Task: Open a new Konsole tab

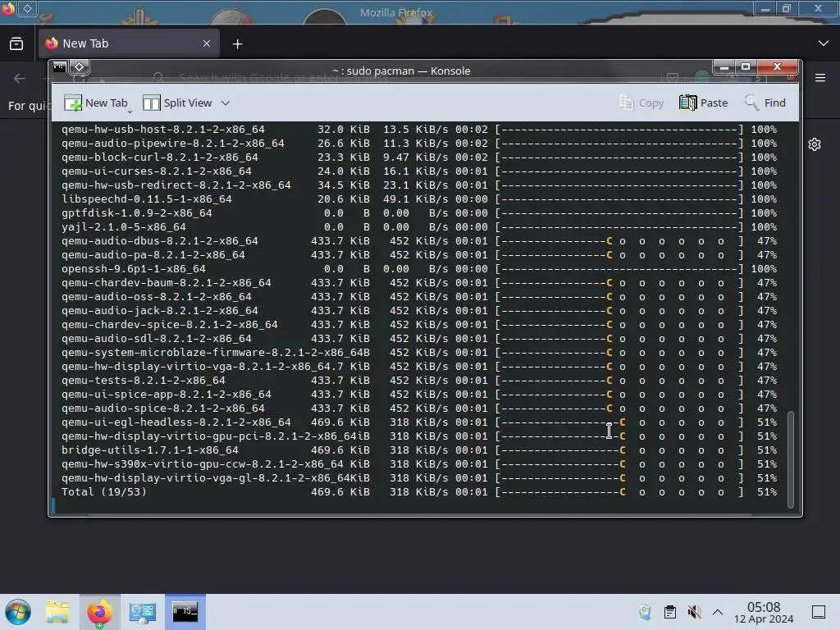Action: (95, 103)
